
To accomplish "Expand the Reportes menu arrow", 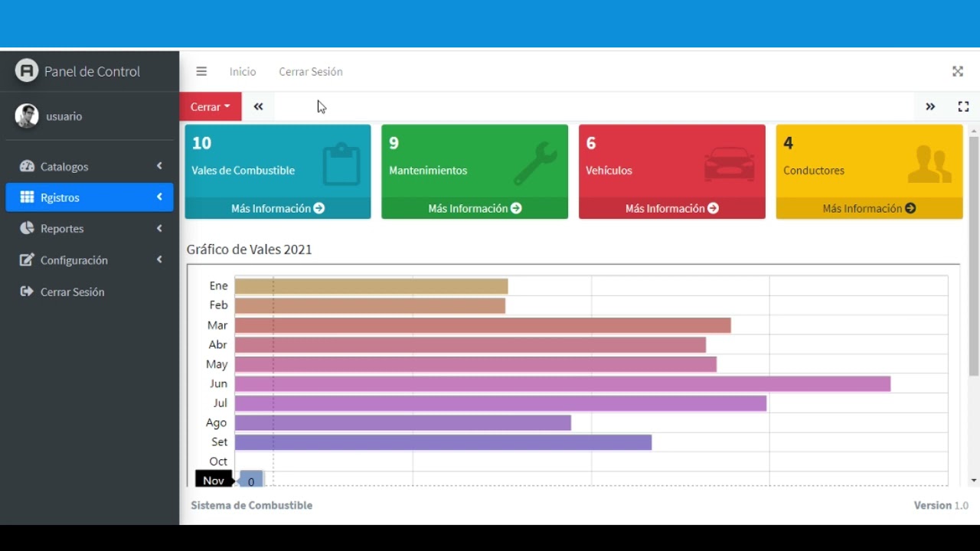I will 159,228.
